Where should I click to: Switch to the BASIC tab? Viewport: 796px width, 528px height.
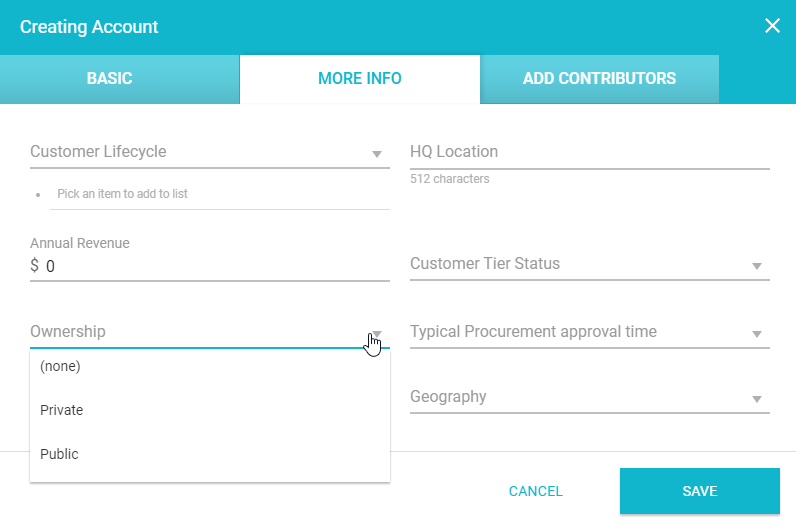(109, 78)
